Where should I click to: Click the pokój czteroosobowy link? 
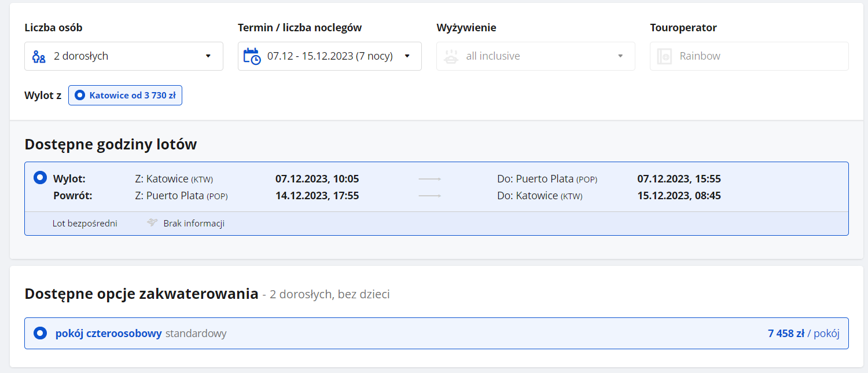[x=108, y=334]
